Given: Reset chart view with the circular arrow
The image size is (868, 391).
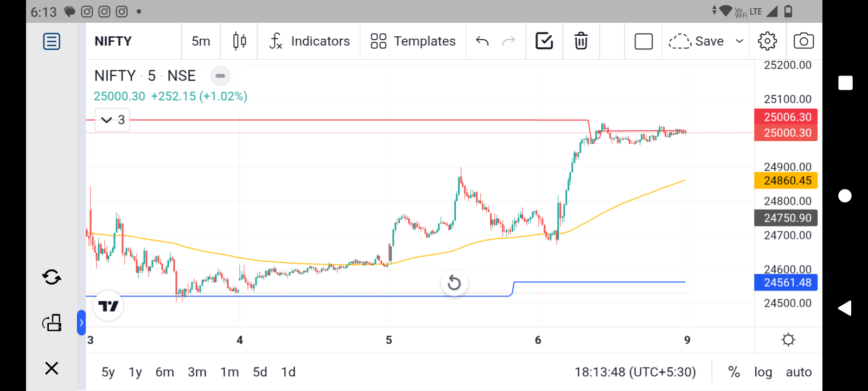Looking at the screenshot, I should tap(454, 283).
